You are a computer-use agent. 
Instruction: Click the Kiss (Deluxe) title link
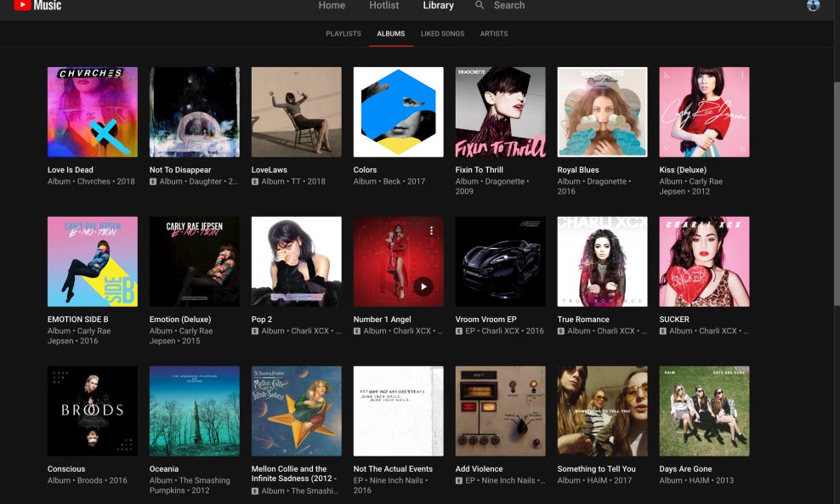[683, 170]
